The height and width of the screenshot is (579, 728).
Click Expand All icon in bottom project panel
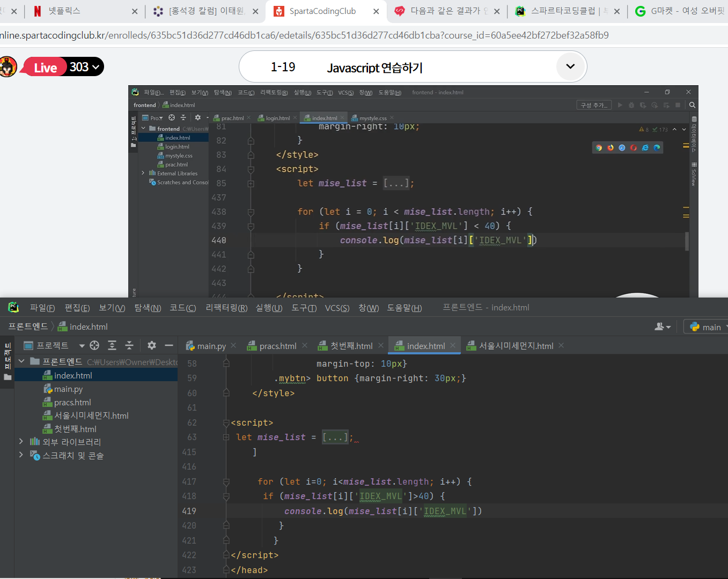tap(112, 345)
